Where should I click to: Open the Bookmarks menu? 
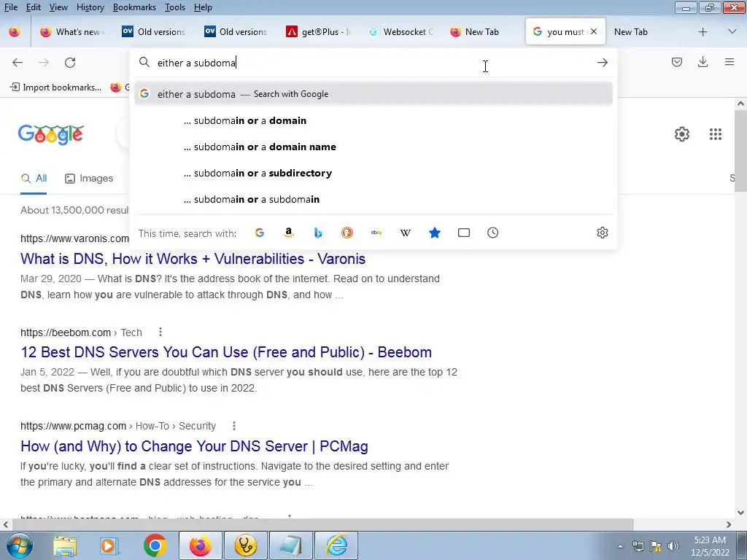[134, 7]
